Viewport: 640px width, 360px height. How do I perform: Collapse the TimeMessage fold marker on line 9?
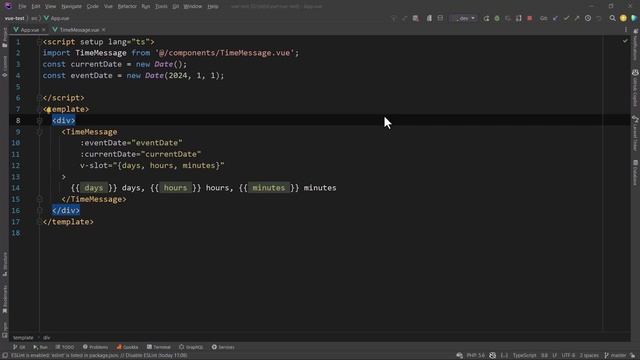[39, 131]
